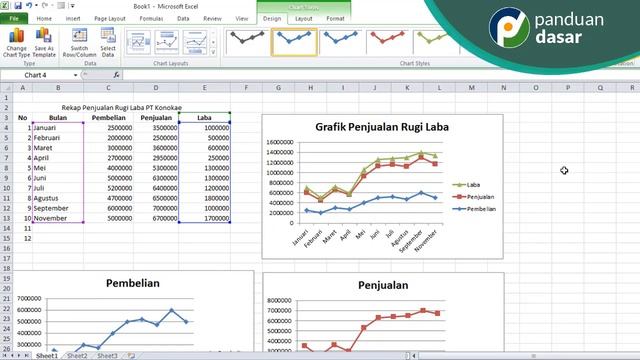The image size is (640, 360).
Task: Click the Select All corner button
Action: (6, 88)
